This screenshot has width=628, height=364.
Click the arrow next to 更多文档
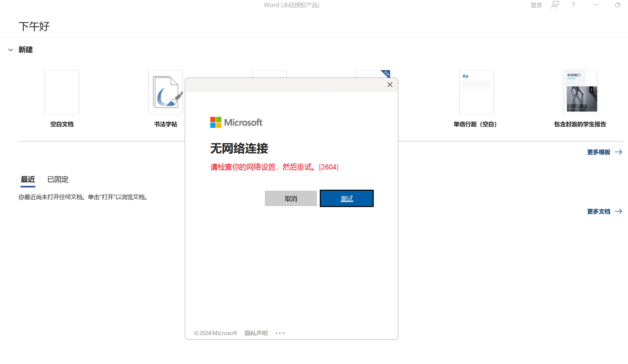tap(618, 211)
